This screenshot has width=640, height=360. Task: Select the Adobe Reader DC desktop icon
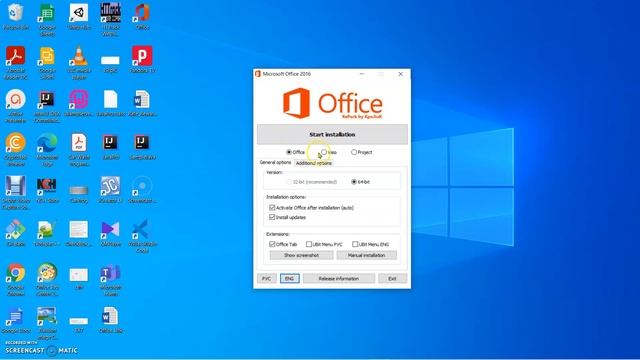16,62
